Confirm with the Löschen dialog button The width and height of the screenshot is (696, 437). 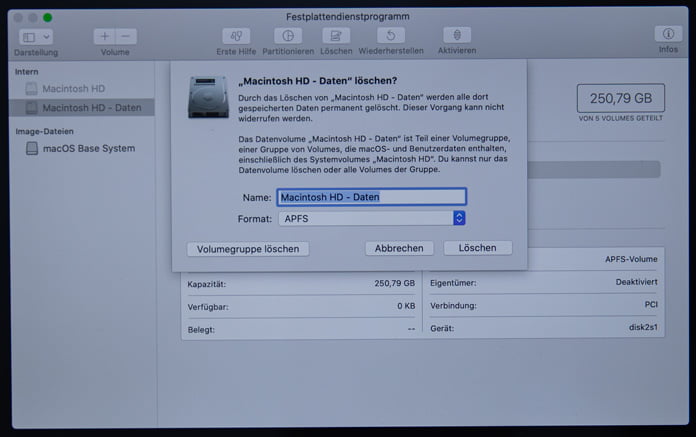(477, 248)
